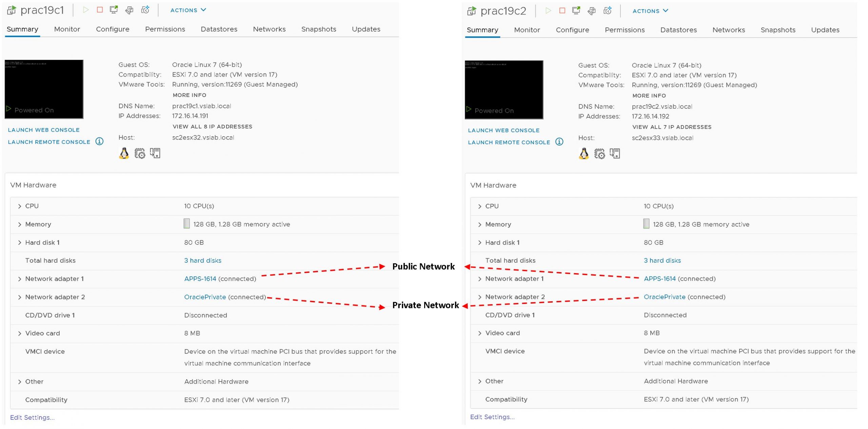The width and height of the screenshot is (868, 429).
Task: Click power off icon for prac19c1
Action: 100,10
